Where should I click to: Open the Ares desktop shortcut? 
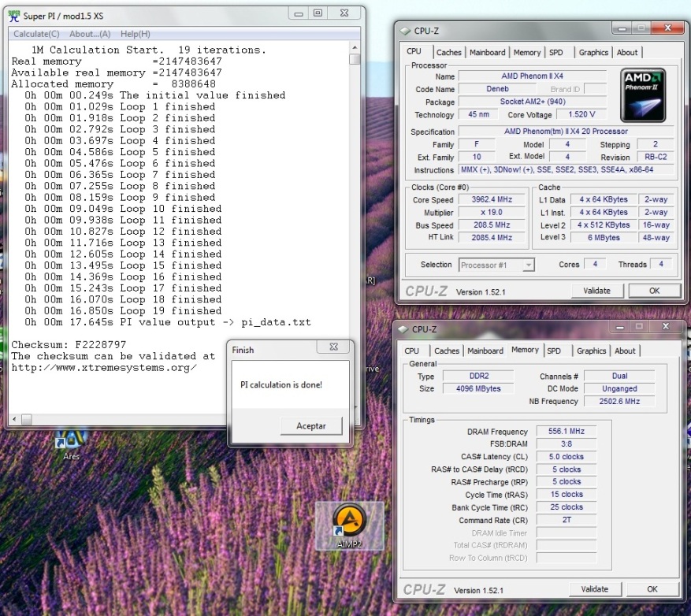(x=70, y=444)
